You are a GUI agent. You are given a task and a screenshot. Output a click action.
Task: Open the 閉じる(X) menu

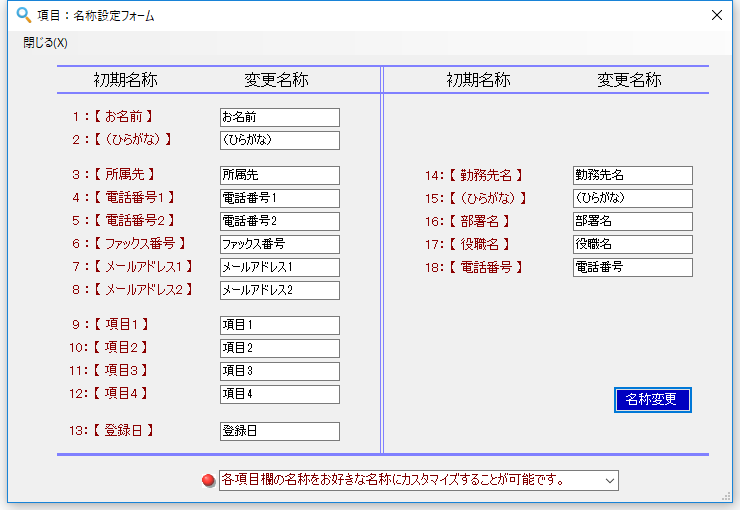[x=45, y=42]
